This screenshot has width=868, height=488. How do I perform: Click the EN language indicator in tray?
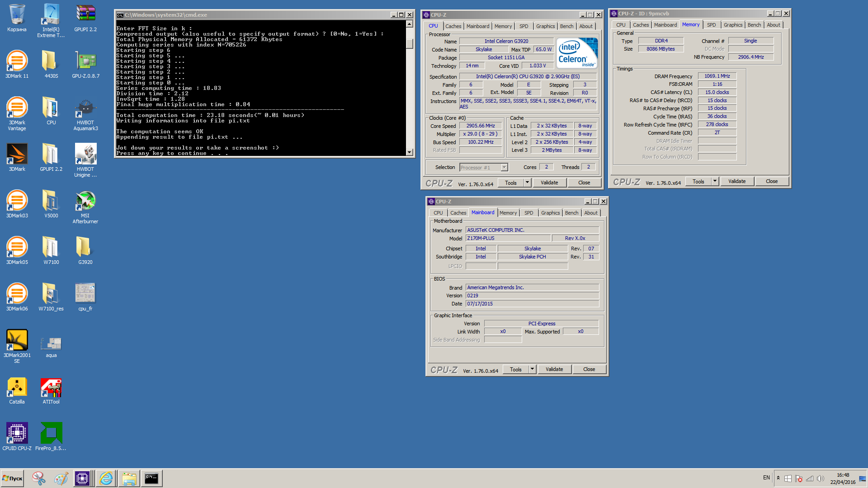[x=766, y=478]
